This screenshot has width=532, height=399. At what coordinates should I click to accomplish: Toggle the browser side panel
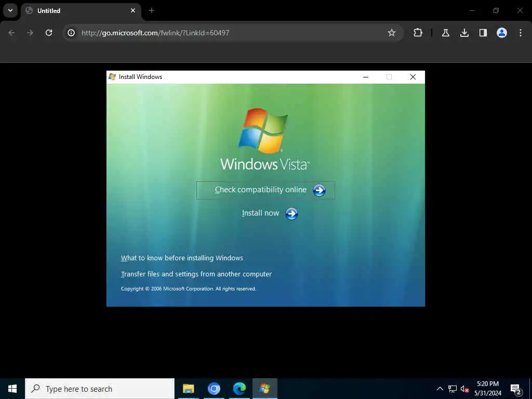(x=483, y=33)
